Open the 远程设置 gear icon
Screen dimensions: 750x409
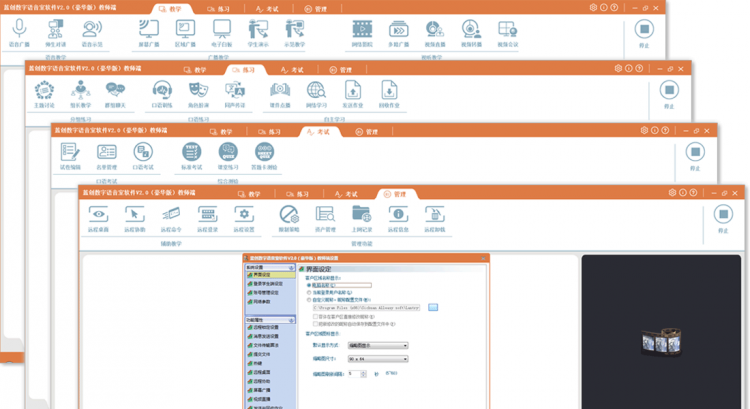point(244,213)
